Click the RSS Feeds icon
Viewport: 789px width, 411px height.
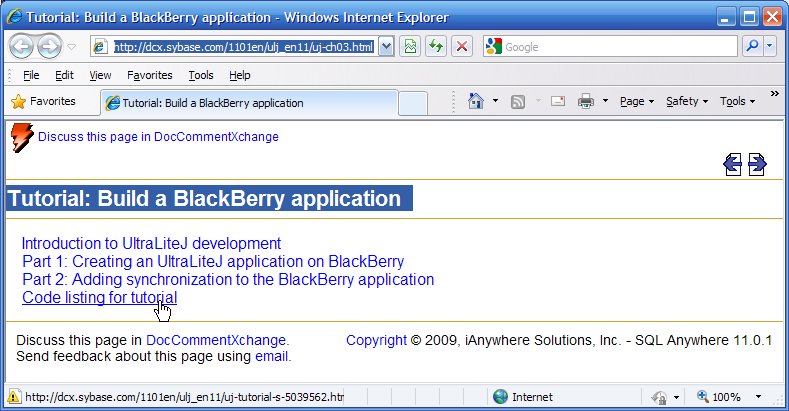(518, 102)
